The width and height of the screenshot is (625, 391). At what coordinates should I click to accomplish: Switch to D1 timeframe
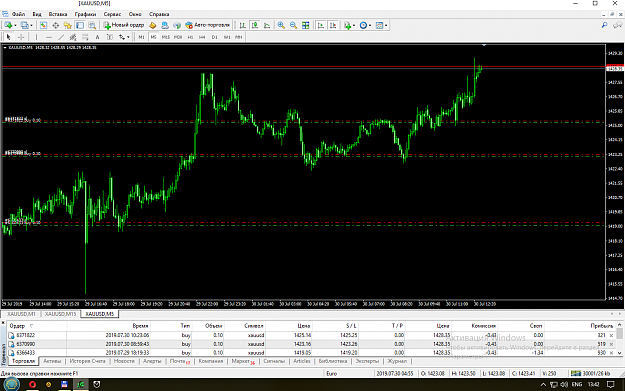(214, 37)
